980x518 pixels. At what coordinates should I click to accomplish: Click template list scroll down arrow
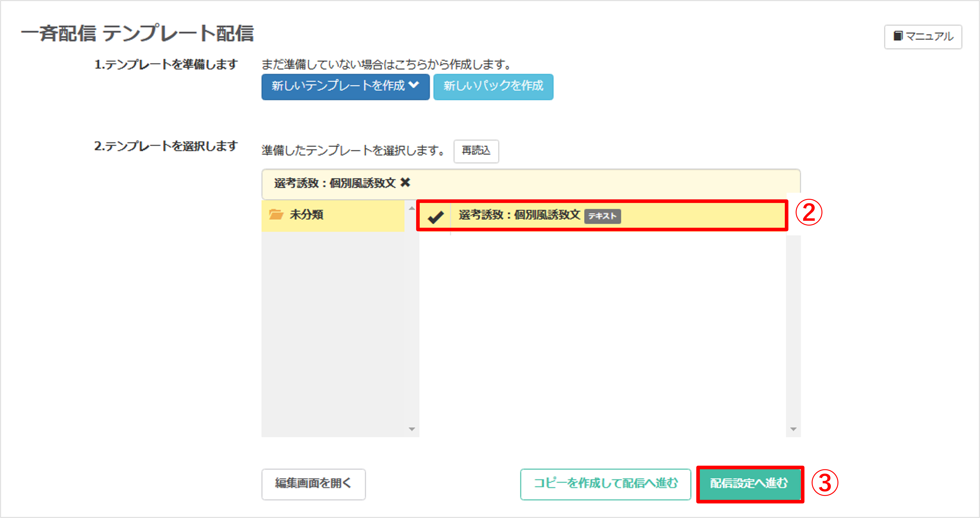[793, 429]
